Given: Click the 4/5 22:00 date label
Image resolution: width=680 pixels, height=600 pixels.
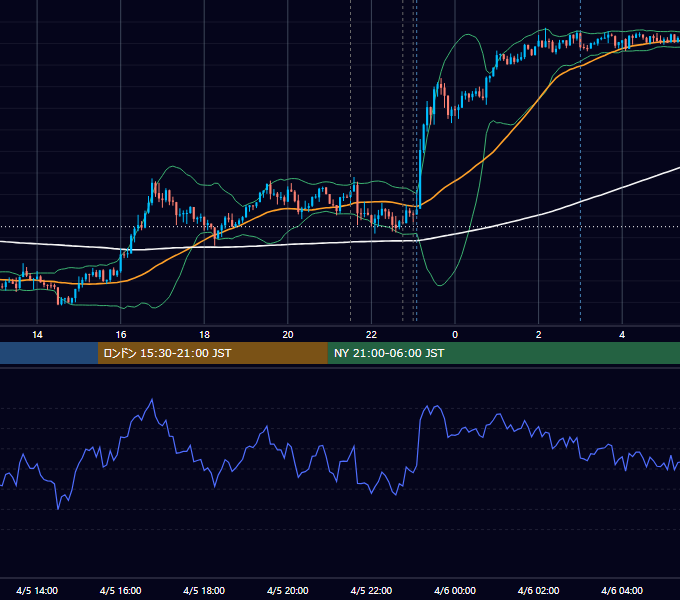Looking at the screenshot, I should pos(371,590).
